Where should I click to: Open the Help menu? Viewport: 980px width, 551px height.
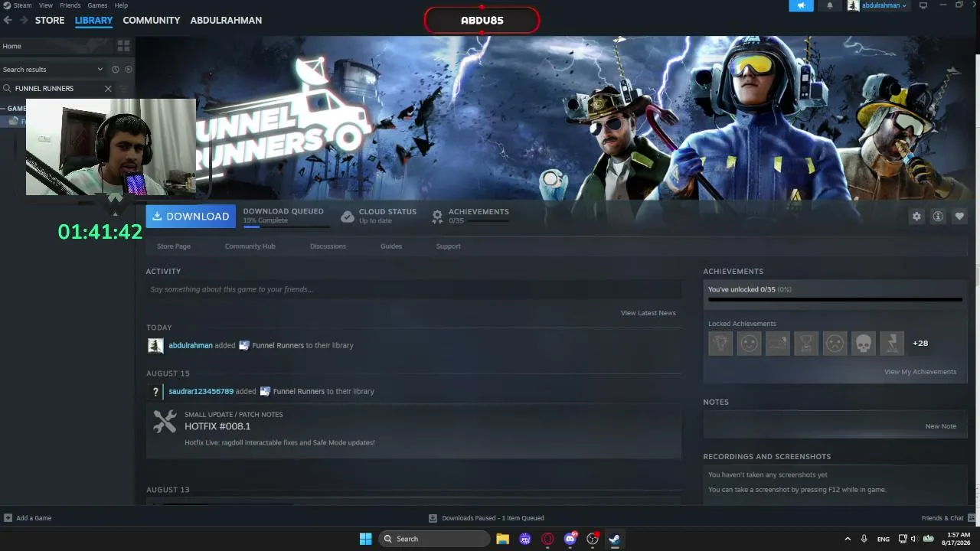[x=121, y=5]
